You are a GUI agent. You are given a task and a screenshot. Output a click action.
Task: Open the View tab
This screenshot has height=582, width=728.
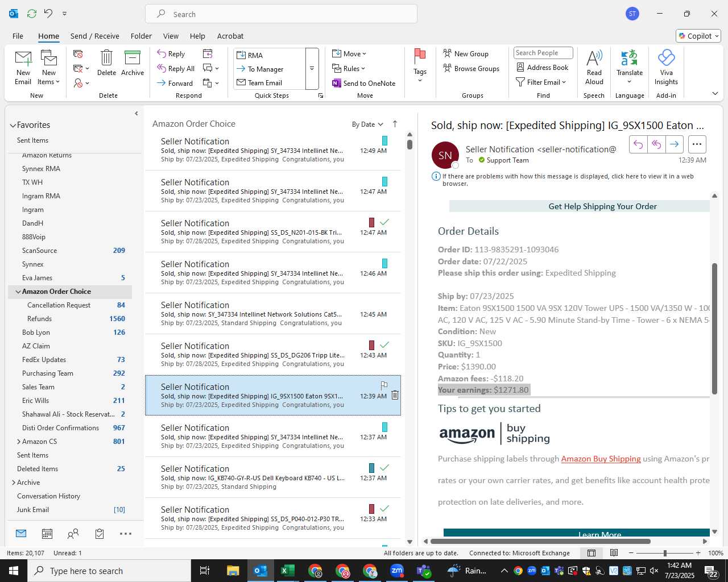tap(171, 36)
